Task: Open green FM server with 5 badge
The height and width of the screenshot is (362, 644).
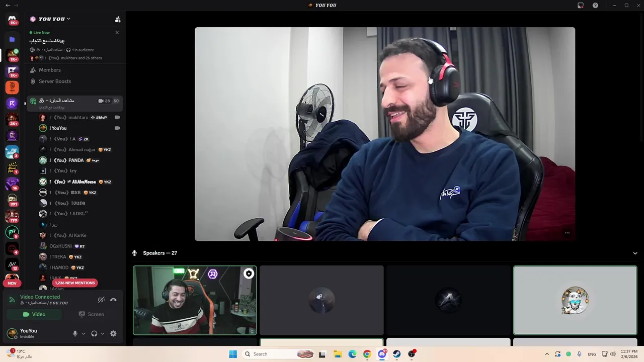Action: tap(12, 232)
